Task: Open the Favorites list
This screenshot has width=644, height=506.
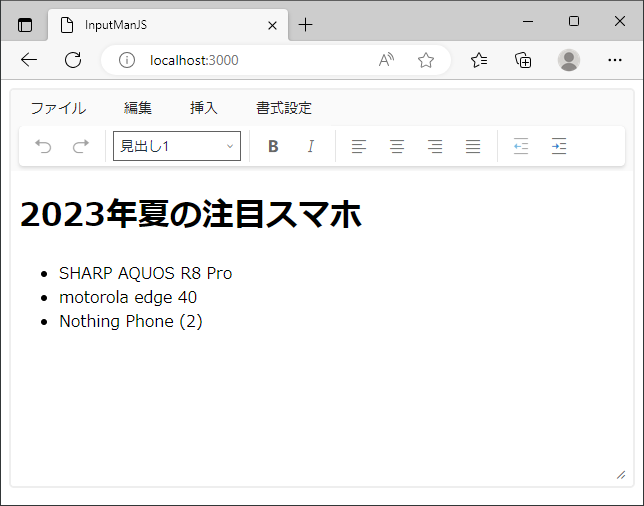Action: tap(479, 60)
